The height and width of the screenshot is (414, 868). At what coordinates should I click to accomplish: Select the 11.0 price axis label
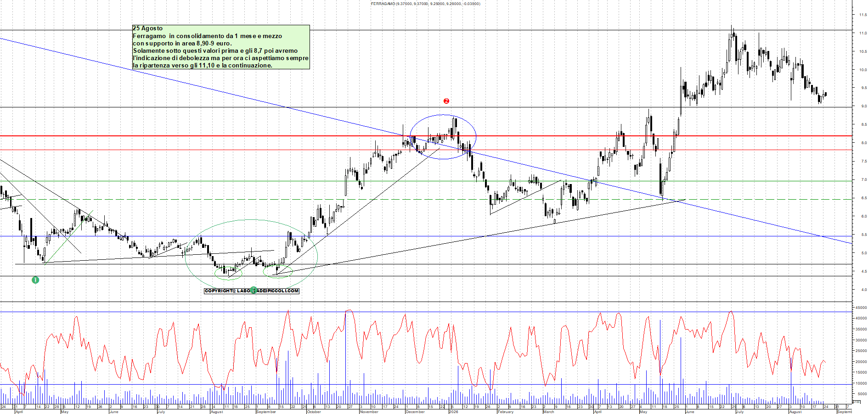(863, 33)
